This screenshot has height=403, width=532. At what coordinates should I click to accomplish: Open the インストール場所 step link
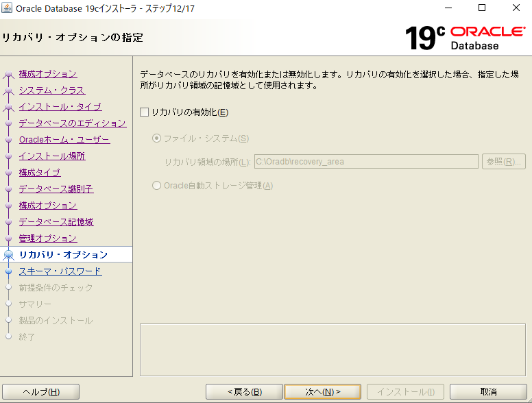52,156
